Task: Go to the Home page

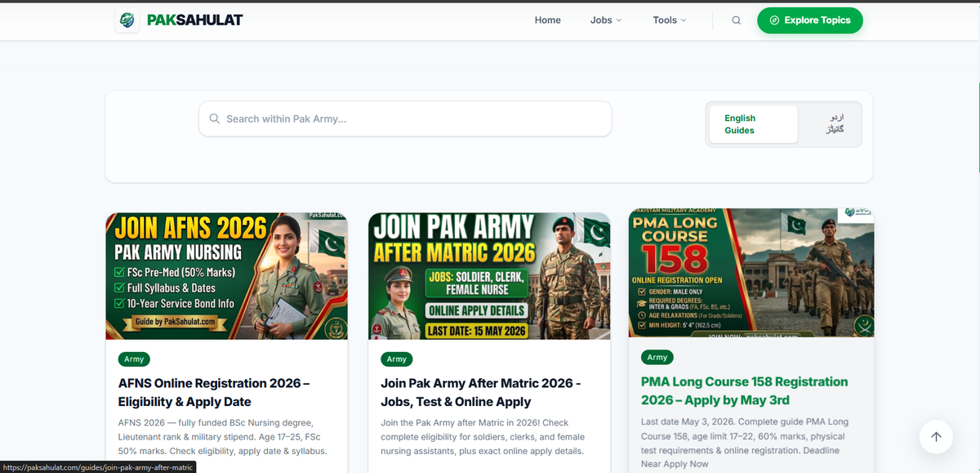Action: coord(548,20)
